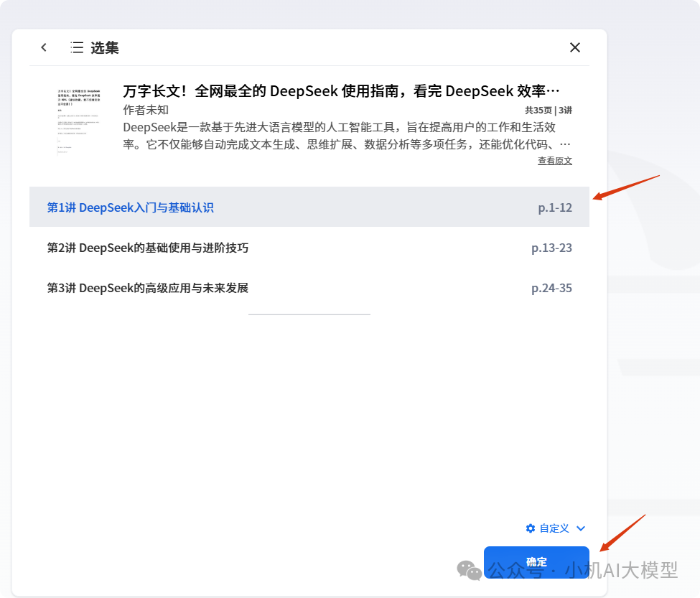This screenshot has width=700, height=598.
Task: Click page range p.24-35
Action: point(551,288)
